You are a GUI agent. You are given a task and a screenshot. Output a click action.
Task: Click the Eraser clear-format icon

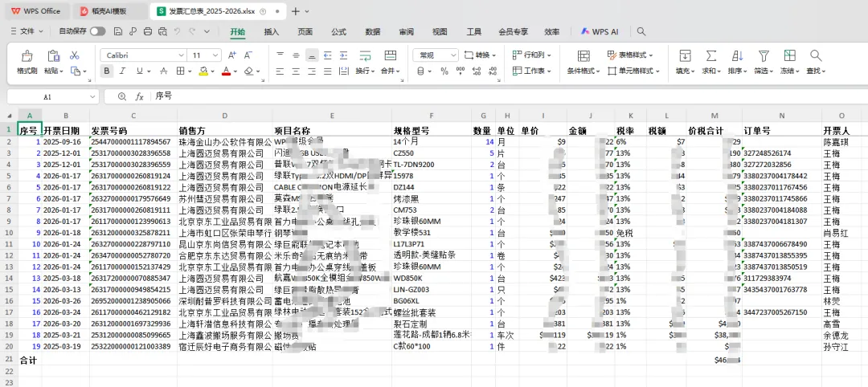click(249, 71)
